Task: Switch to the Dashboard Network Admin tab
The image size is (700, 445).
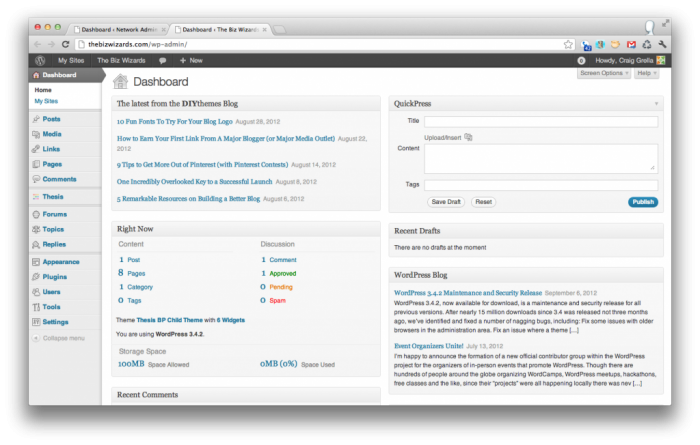Action: (x=119, y=29)
